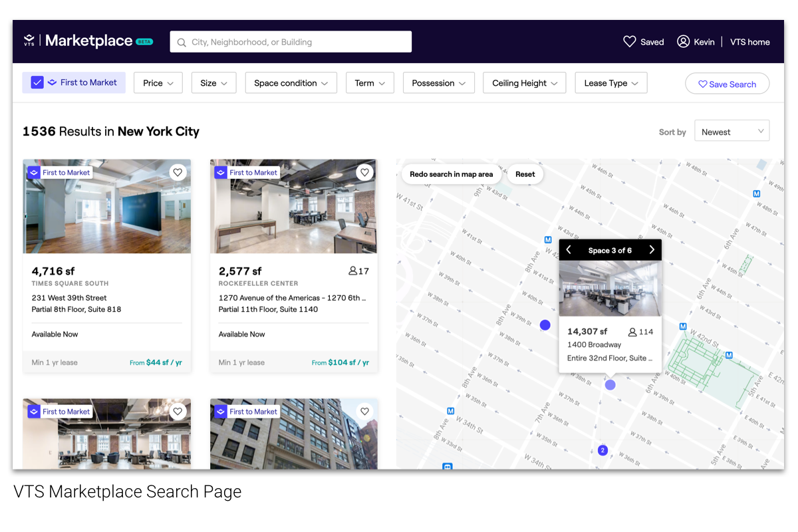Viewport: 798px width, 532px height.
Task: Click the '2,577 sf' listing size
Action: (240, 271)
